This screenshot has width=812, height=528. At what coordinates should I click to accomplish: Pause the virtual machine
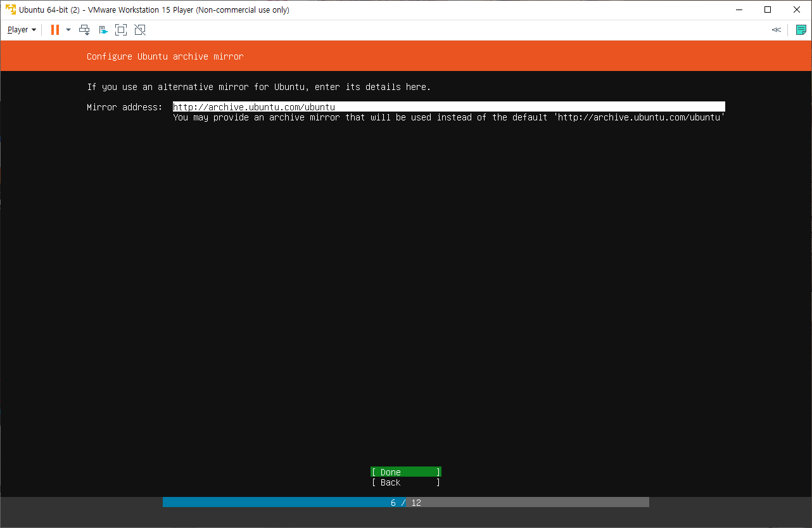[55, 30]
